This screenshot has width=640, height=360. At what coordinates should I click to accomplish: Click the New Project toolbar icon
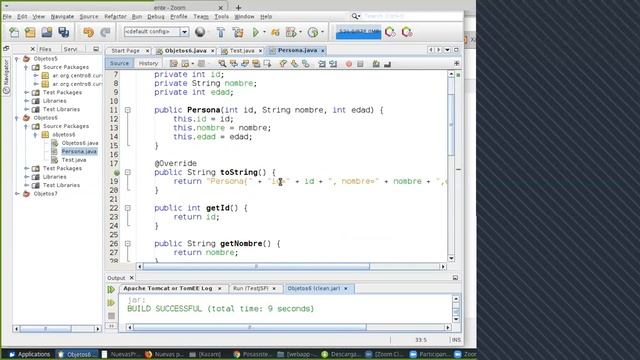30,32
